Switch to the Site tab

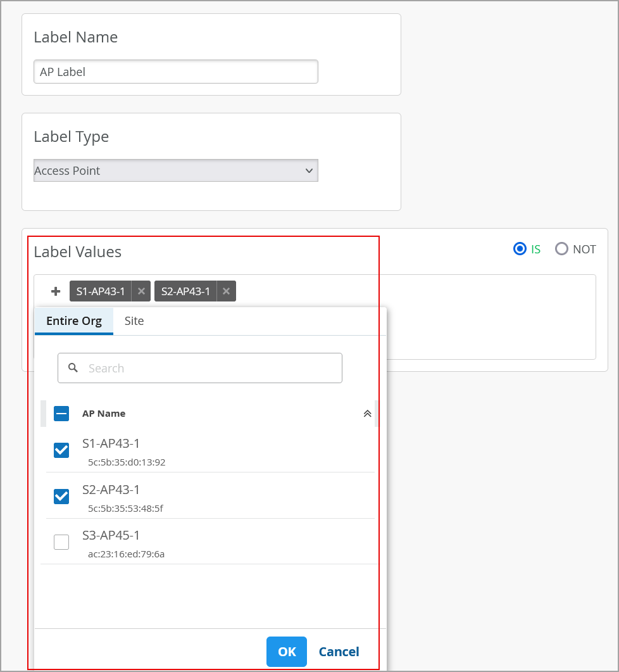(134, 320)
